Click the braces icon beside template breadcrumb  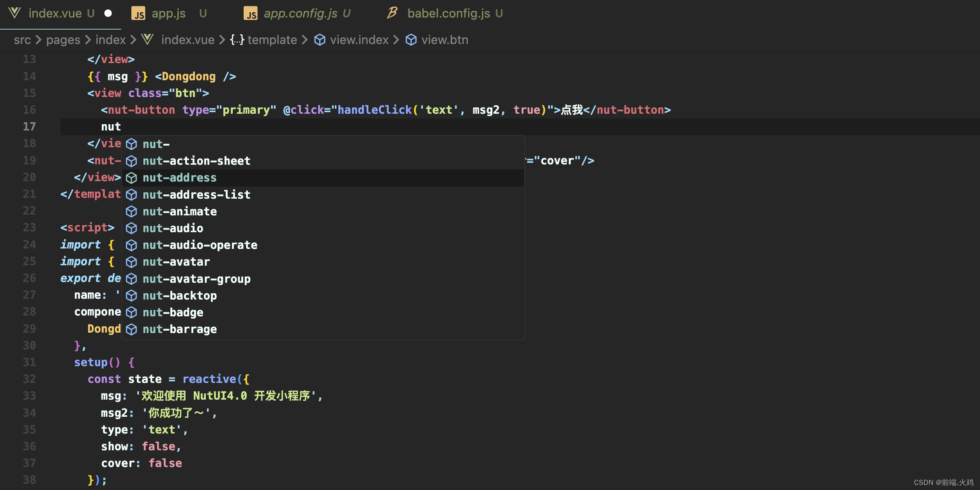(x=237, y=40)
